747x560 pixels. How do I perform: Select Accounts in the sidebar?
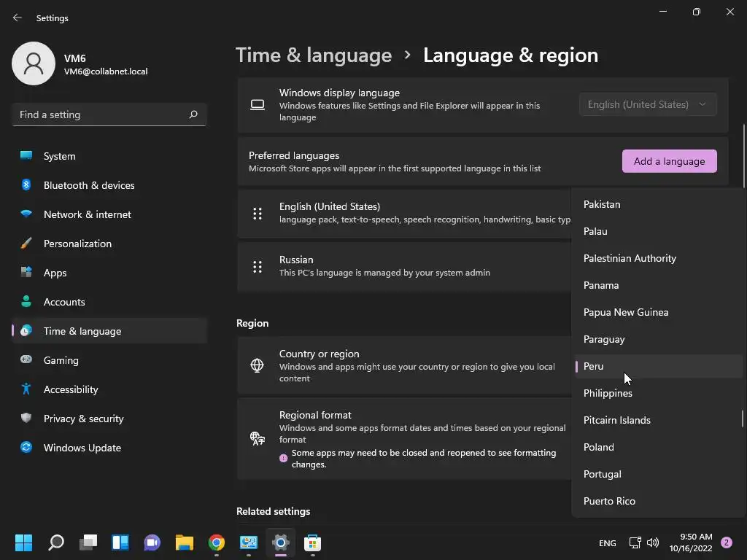pos(109,302)
